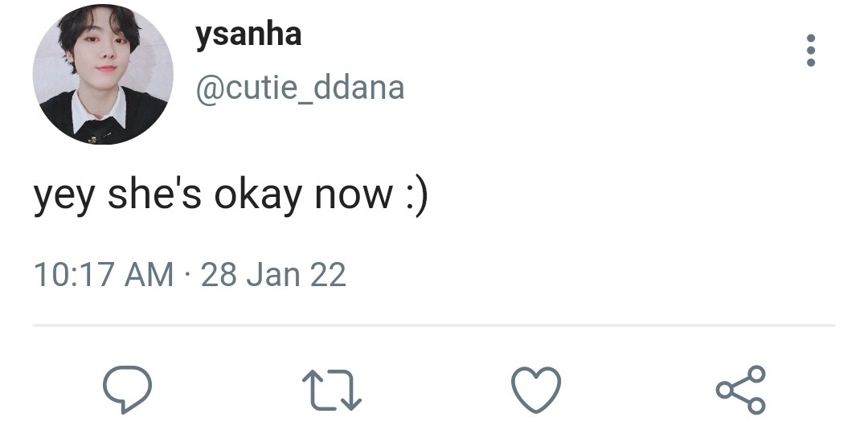Viewport: 868px width, 430px height.
Task: Share the tweet via the share icon
Action: tap(740, 390)
